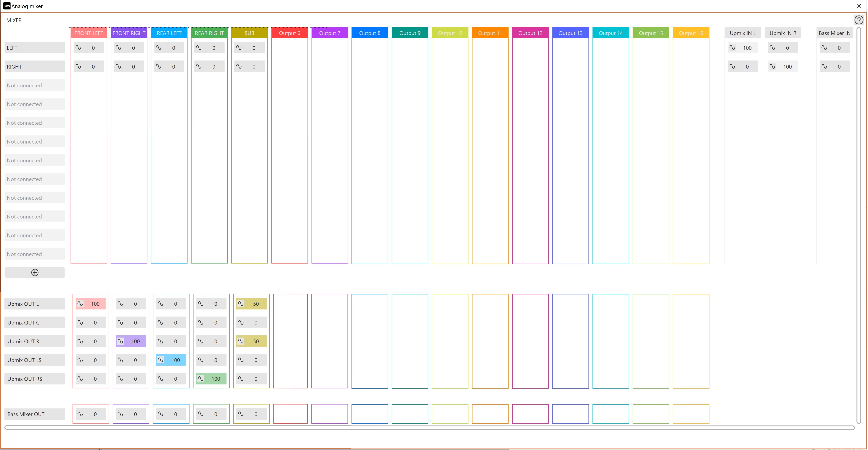
Task: Toggle phase icon for Bass Mixer OUT to SUB
Action: [241, 414]
